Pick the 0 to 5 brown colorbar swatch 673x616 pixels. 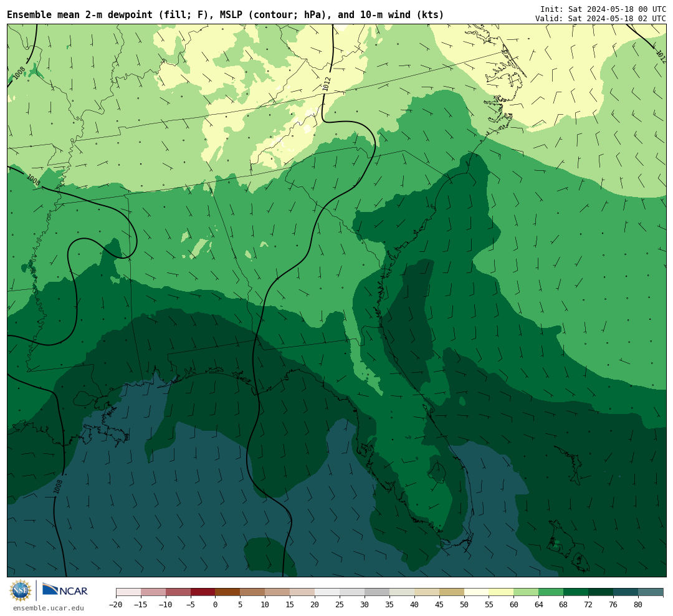click(x=227, y=592)
